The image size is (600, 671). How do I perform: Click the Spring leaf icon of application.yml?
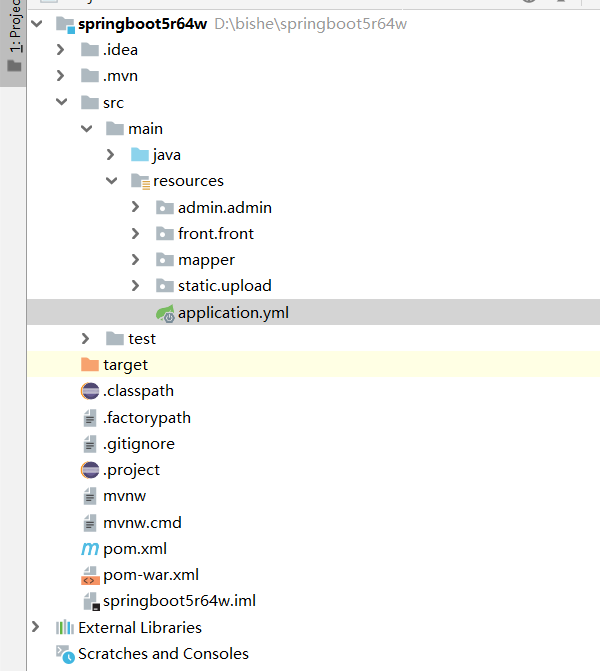165,313
